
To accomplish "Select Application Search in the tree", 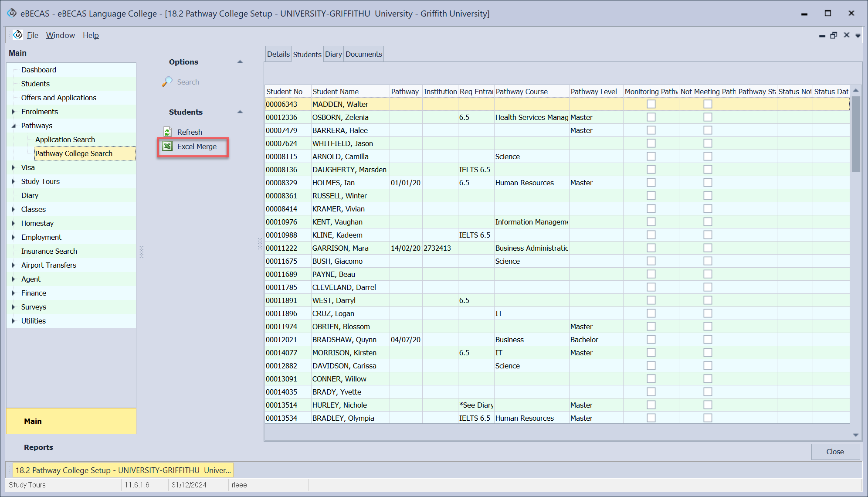I will point(65,140).
